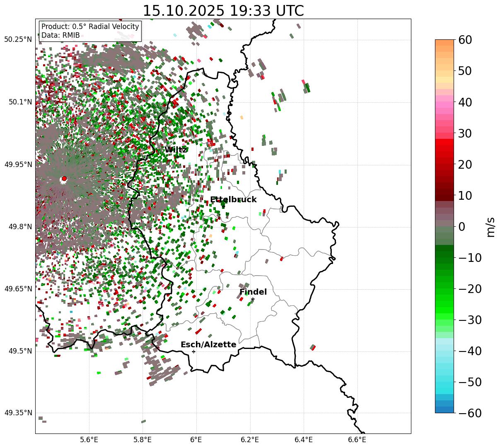The image size is (500, 448).
Task: Click the 'Product: 0.5° Radial Velocity' label
Action: pyautogui.click(x=90, y=27)
